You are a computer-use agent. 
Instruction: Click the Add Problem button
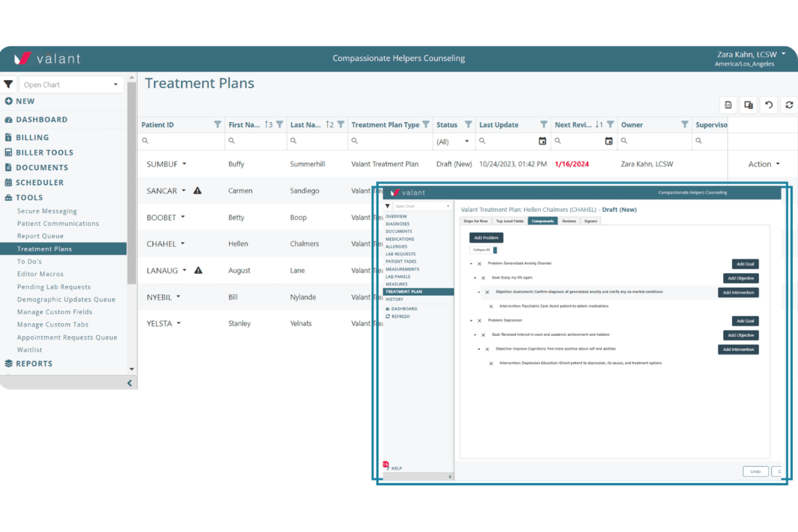[486, 237]
